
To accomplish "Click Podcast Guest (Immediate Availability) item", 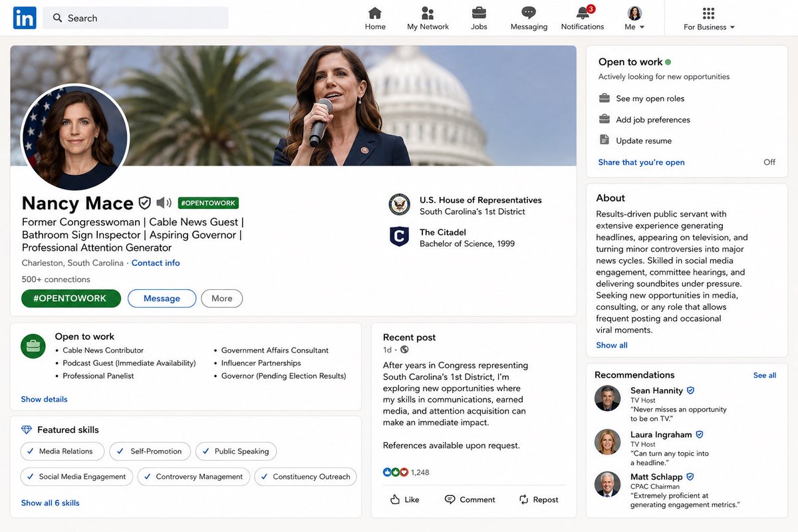I will 129,363.
